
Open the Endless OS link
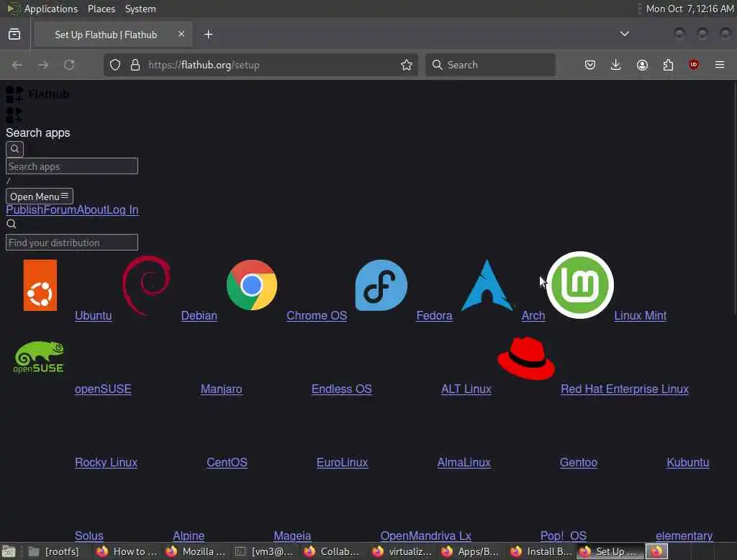(342, 389)
